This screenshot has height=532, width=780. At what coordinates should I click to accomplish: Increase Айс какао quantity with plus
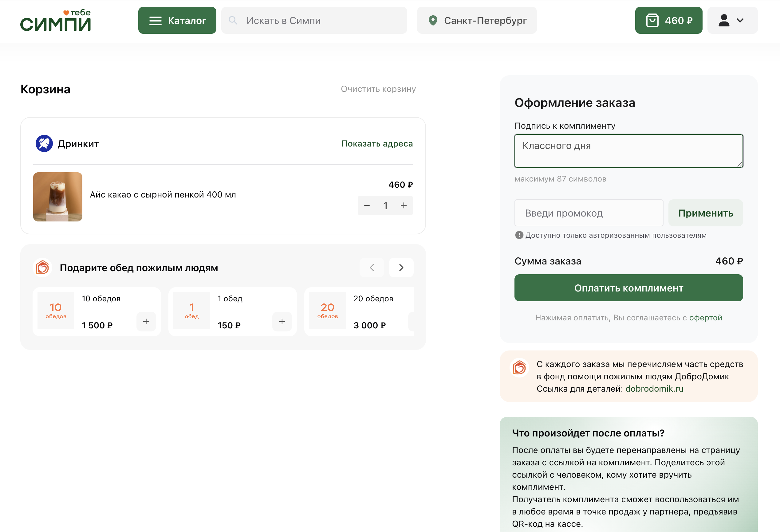point(404,205)
